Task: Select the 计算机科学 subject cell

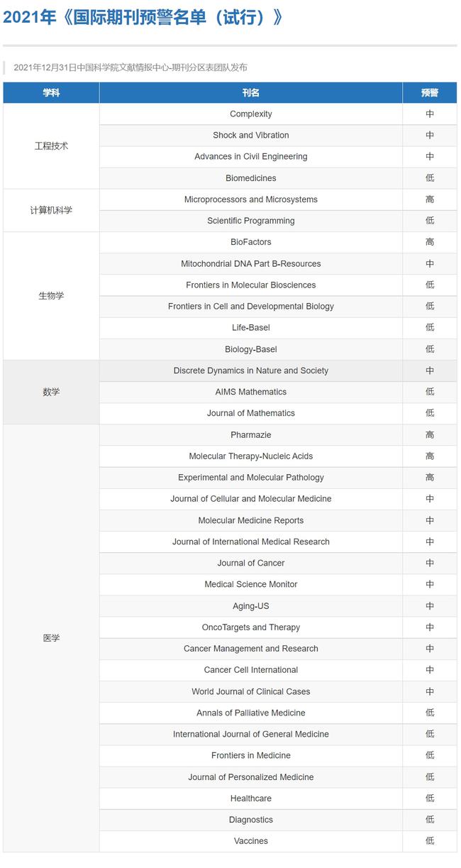Action: (x=51, y=210)
